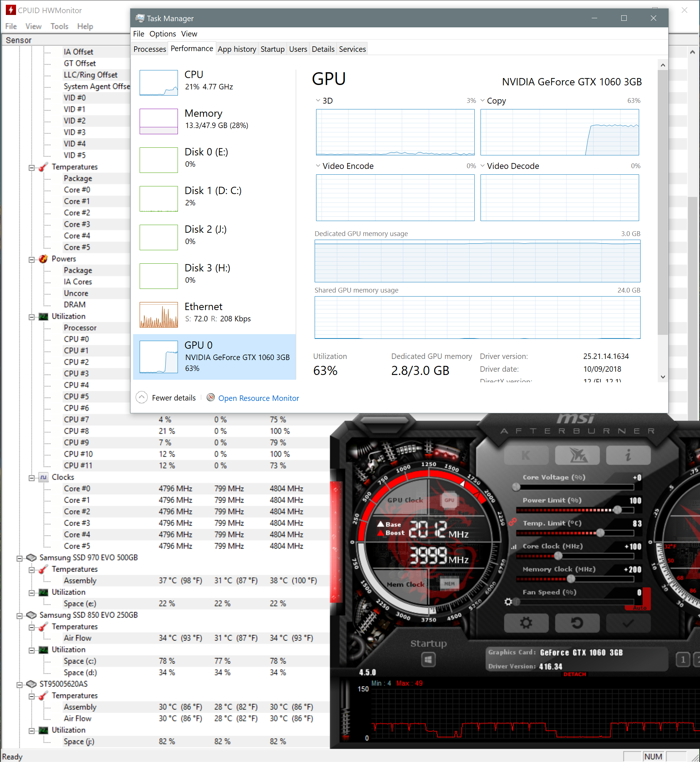Open Afterburner settings via the gear icon
Screen dimensions: 700x762
[x=526, y=623]
